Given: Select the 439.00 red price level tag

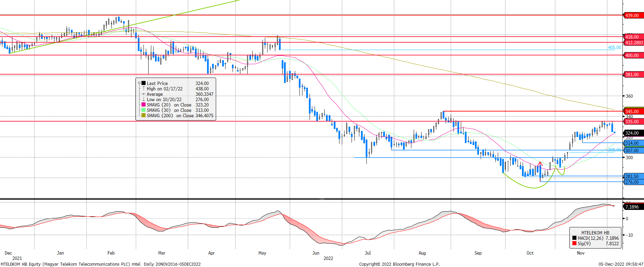Looking at the screenshot, I should 633,15.
